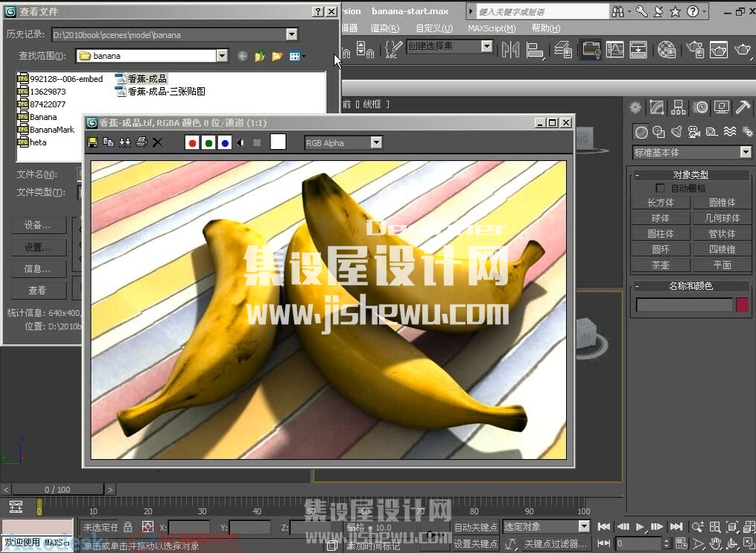Toggle green channel in render viewer
This screenshot has width=756, height=553.
coord(209,143)
